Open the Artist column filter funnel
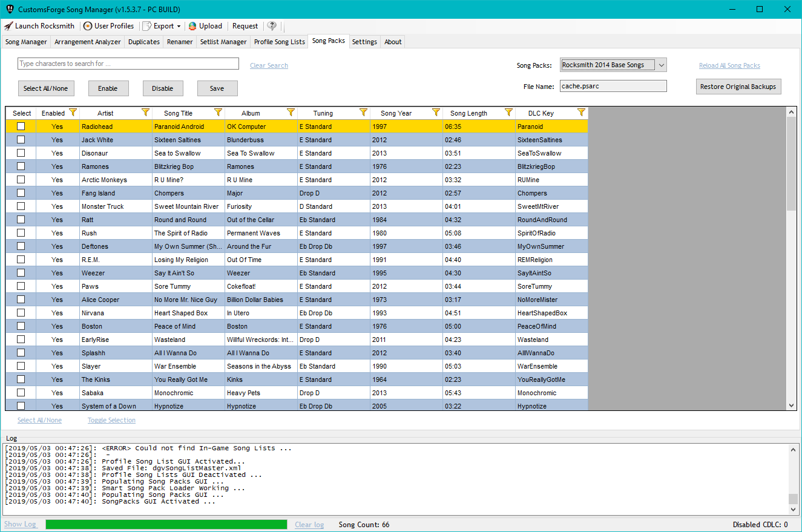Image resolution: width=802 pixels, height=532 pixels. 145,113
